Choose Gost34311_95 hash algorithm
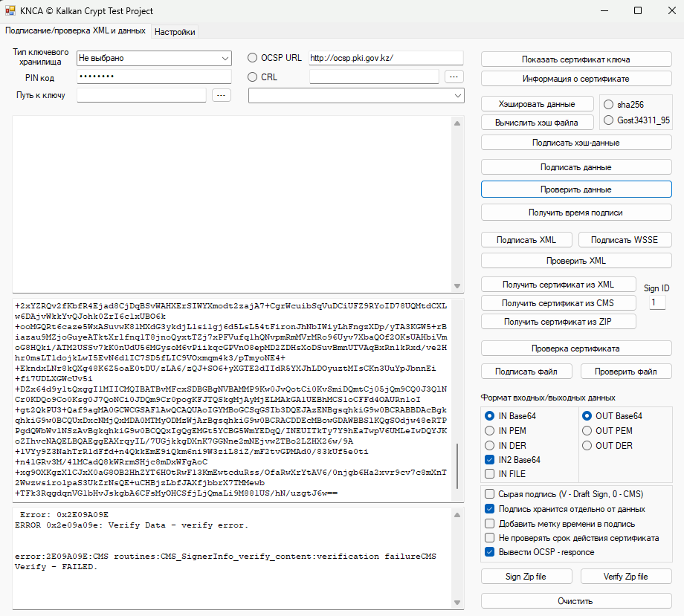The width and height of the screenshot is (684, 616). pos(609,120)
